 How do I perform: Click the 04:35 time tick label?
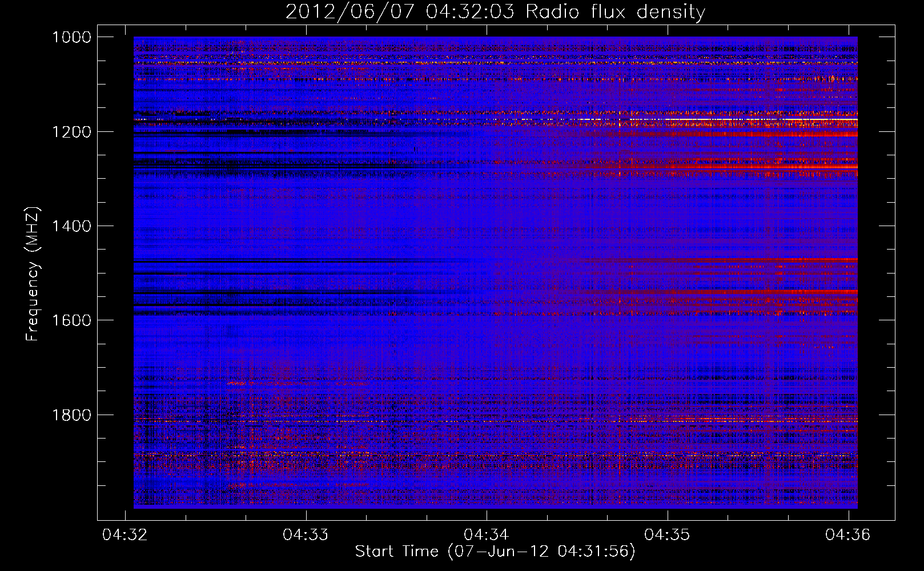tap(667, 534)
